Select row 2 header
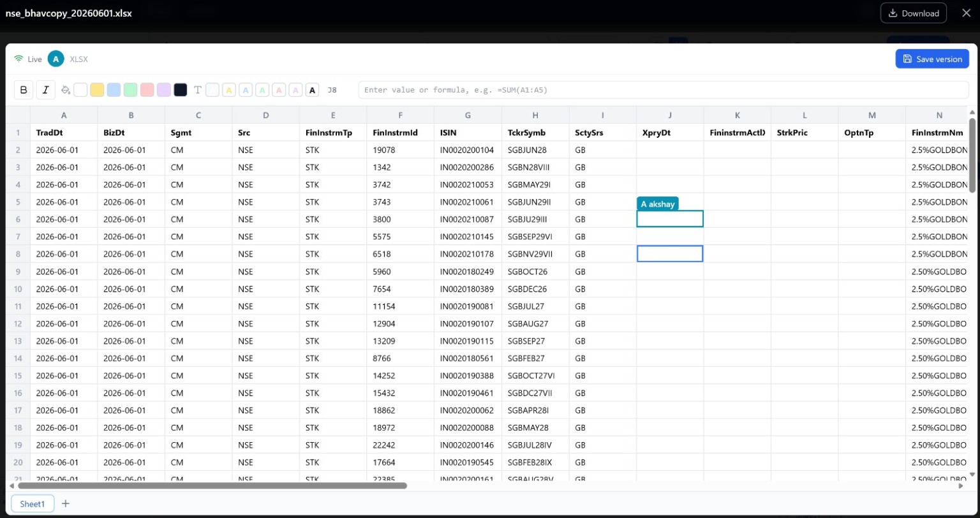This screenshot has height=518, width=980. click(x=18, y=150)
